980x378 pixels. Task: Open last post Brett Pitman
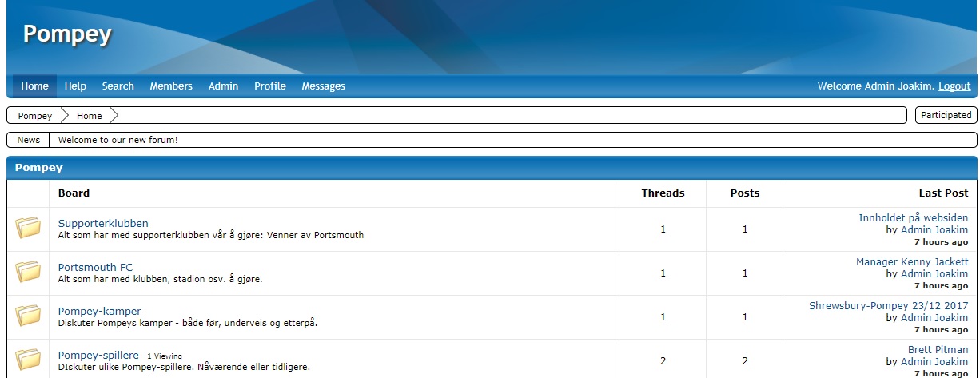click(938, 349)
